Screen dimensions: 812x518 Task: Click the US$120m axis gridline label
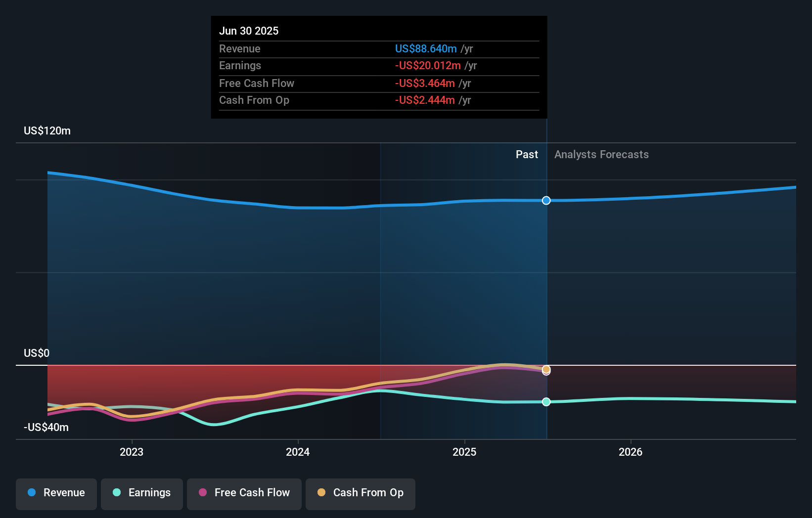point(46,130)
